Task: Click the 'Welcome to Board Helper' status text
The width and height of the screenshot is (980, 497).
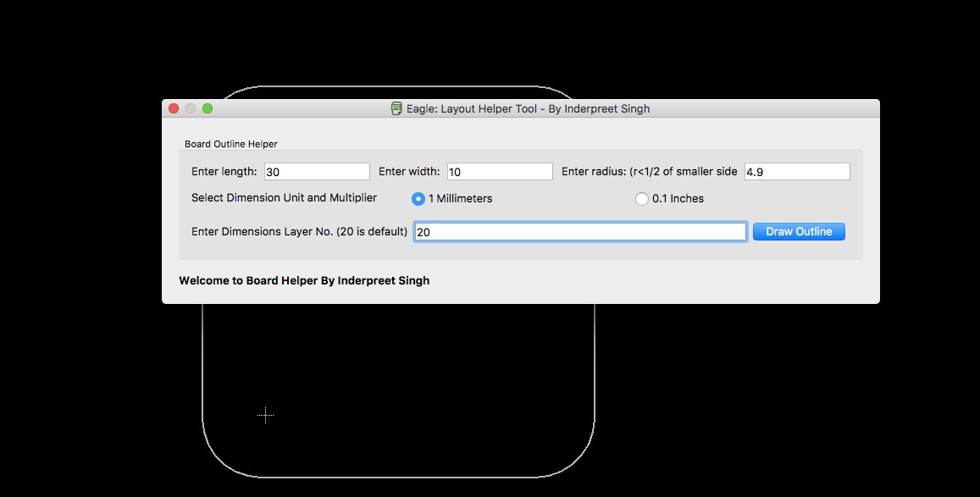Action: (304, 281)
